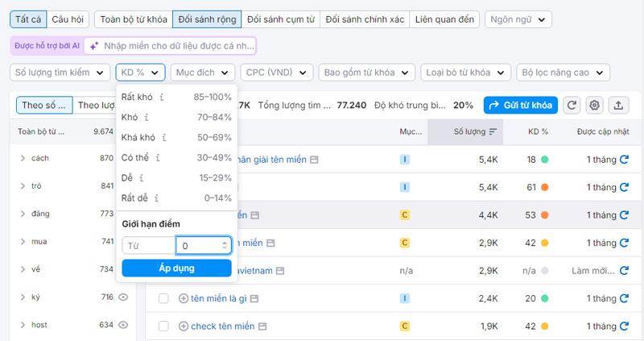Click refresh icon in the 5,4K KD 18 row
Viewport: 644px width, 341px height.
coord(624,160)
